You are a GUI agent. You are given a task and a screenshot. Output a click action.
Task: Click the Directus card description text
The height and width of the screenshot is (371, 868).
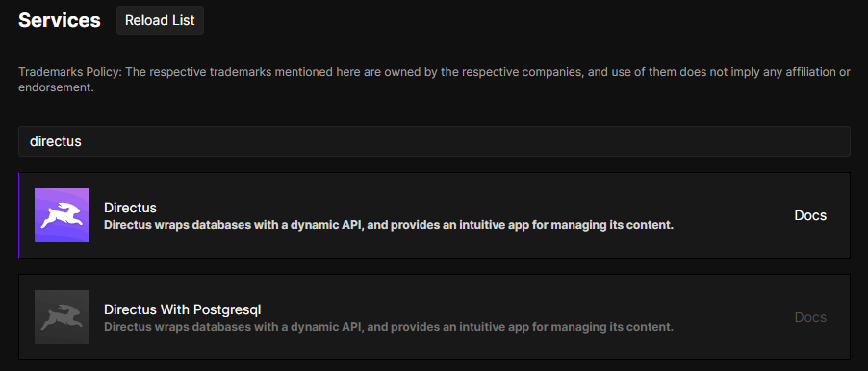tap(389, 225)
